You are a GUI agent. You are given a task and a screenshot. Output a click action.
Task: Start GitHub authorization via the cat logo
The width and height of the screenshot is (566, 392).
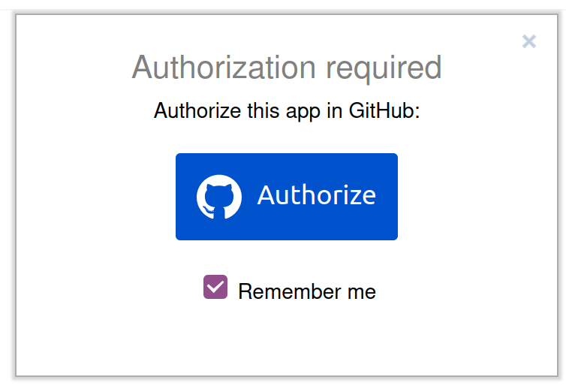(219, 197)
